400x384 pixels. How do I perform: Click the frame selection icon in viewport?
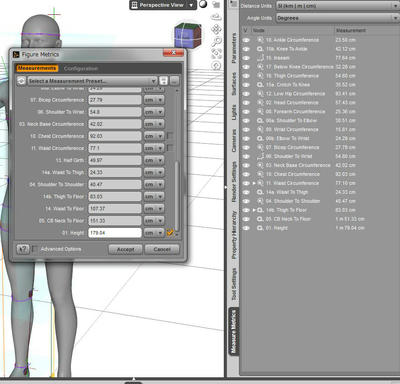216,54
